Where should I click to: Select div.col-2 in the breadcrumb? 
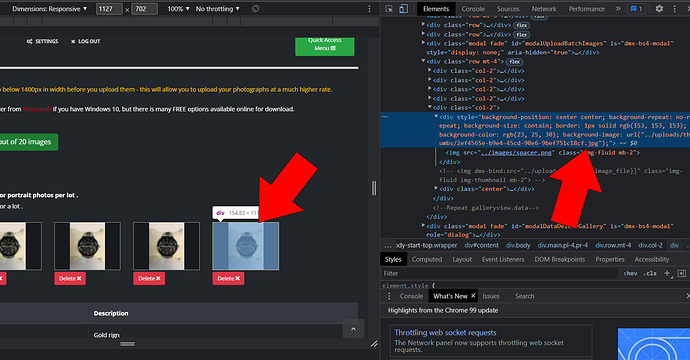click(650, 246)
